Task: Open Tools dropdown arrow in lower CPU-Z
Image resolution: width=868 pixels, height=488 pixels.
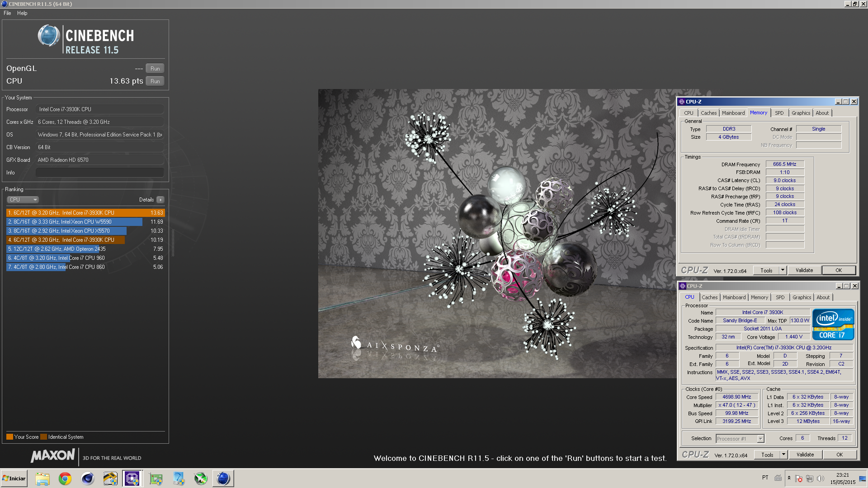Action: point(783,455)
